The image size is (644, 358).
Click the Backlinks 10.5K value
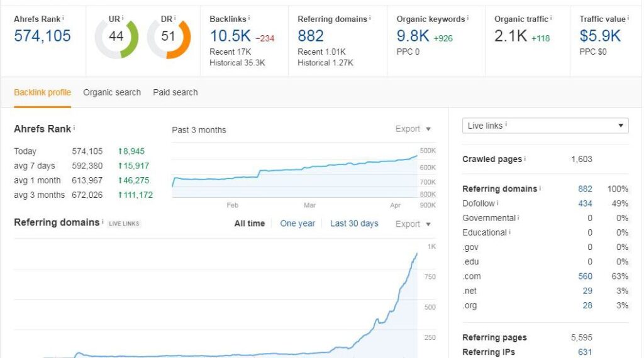pos(230,36)
